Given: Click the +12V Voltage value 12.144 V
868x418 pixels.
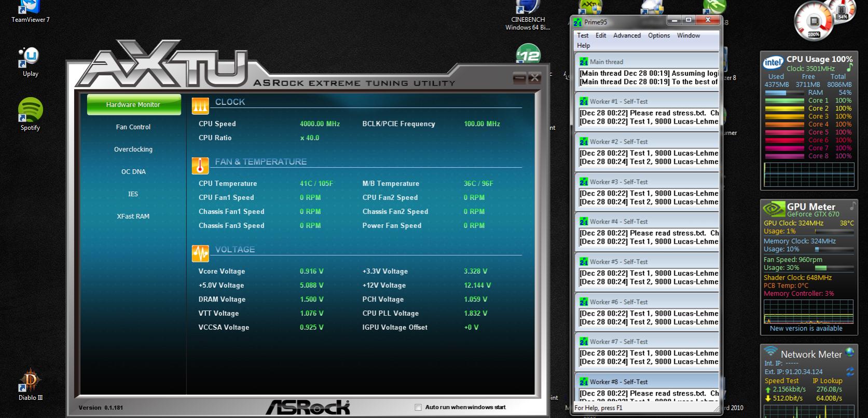Looking at the screenshot, I should pos(477,285).
